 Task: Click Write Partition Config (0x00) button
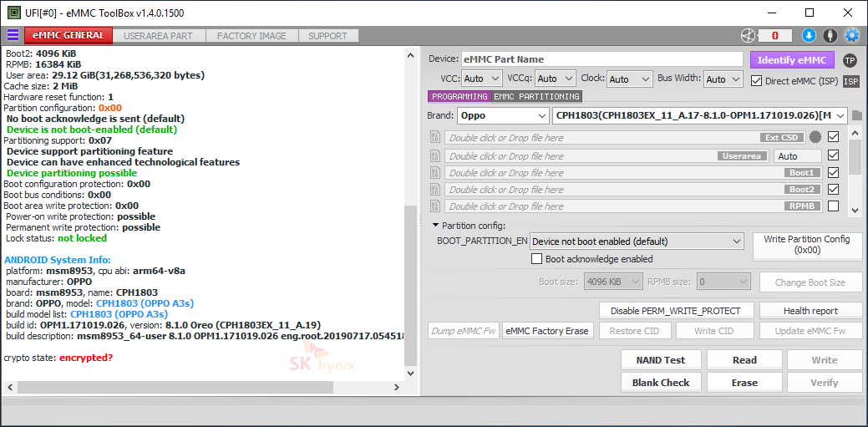click(x=806, y=247)
